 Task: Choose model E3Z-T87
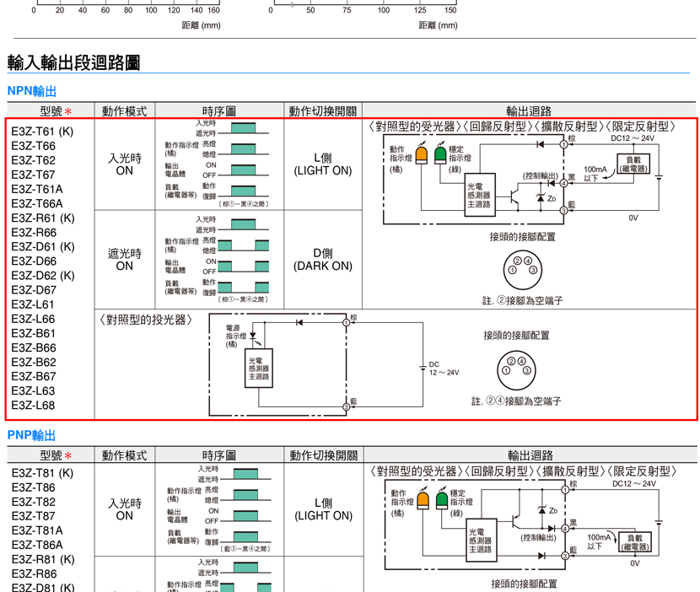34,516
